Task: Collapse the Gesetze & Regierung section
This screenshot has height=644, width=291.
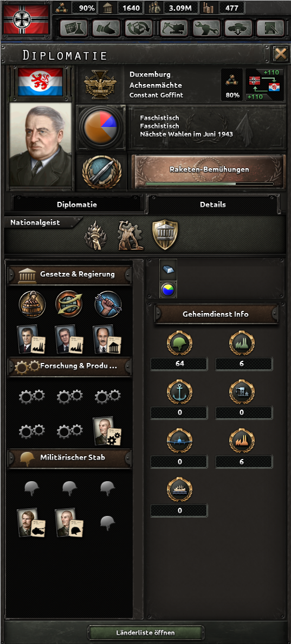Action: 70,275
